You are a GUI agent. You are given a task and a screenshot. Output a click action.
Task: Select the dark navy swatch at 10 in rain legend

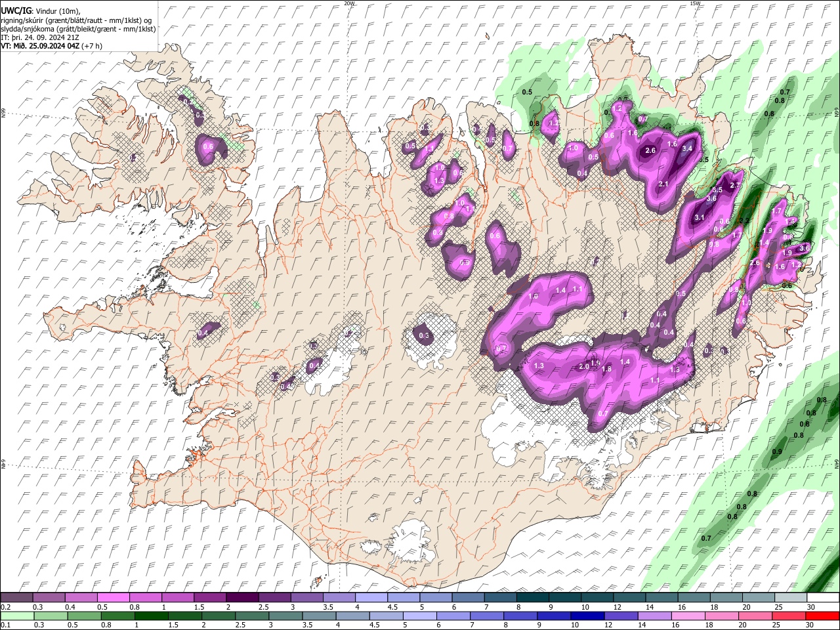(x=587, y=616)
